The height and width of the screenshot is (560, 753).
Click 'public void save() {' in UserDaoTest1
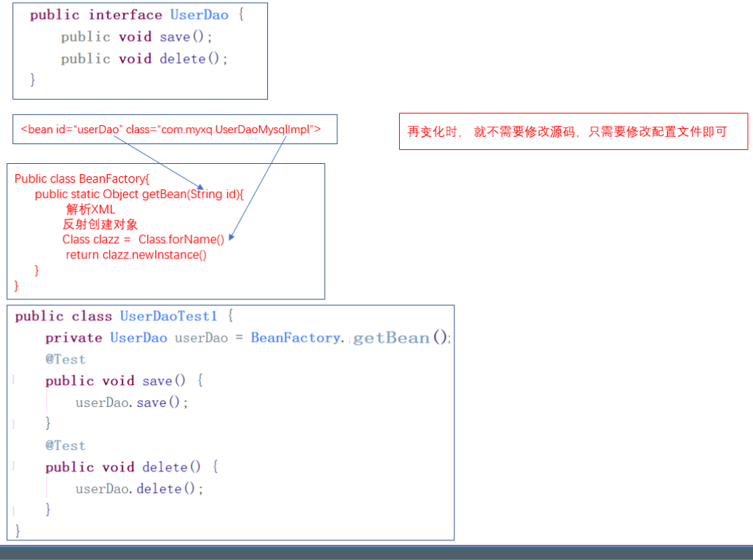tap(125, 381)
